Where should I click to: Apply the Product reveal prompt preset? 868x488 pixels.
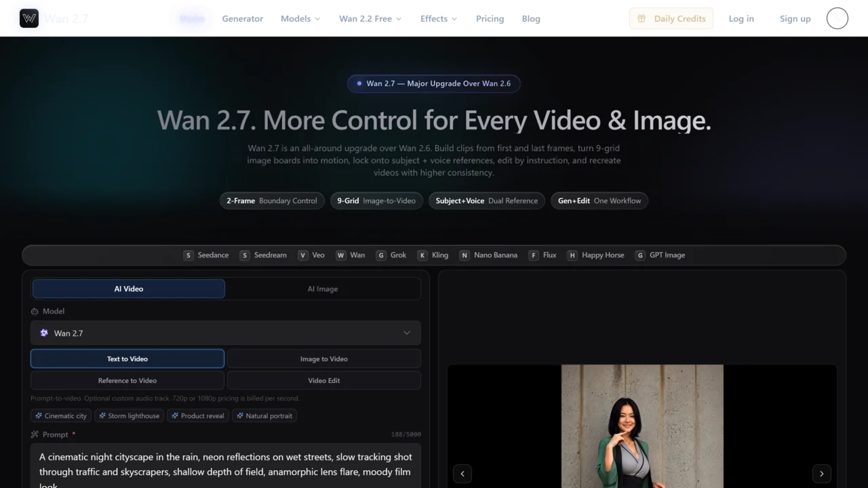(197, 415)
